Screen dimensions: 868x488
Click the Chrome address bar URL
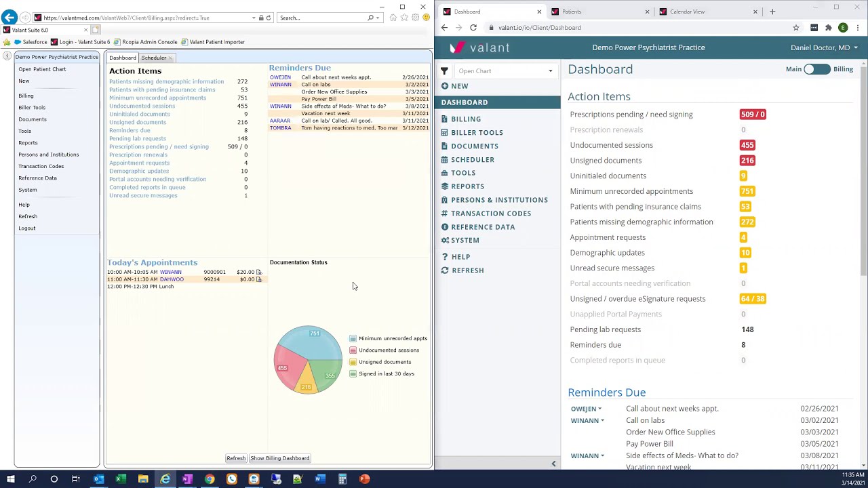(539, 28)
